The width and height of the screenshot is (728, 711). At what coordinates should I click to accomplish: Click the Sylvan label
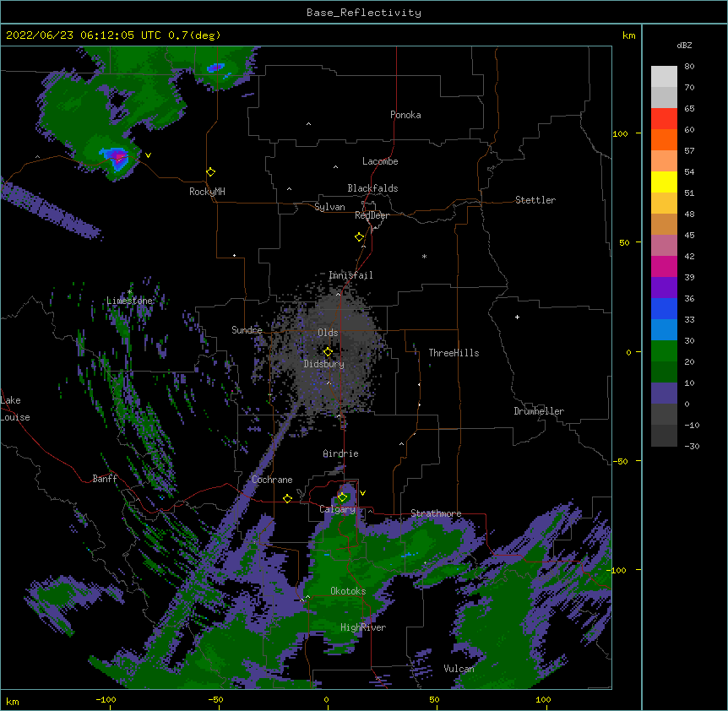(x=329, y=207)
